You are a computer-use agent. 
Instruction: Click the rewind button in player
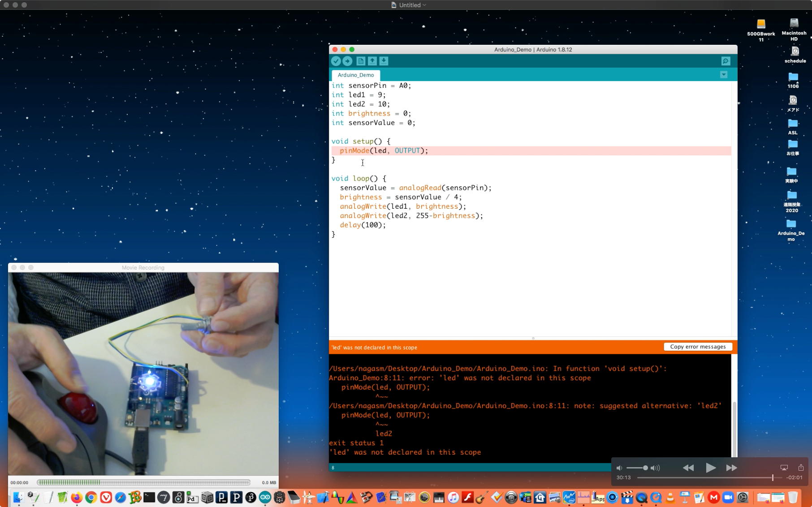(x=688, y=468)
